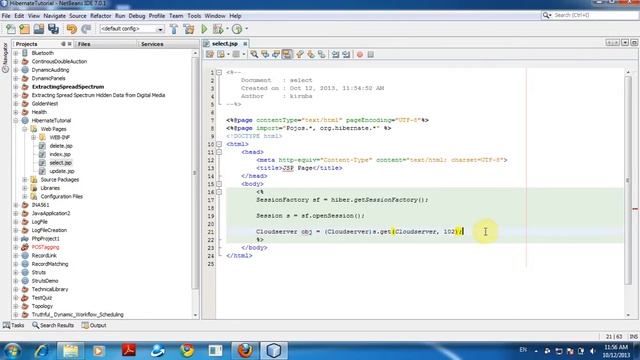Open Firefox from the taskbar
640x360 pixels.
[x=245, y=350]
